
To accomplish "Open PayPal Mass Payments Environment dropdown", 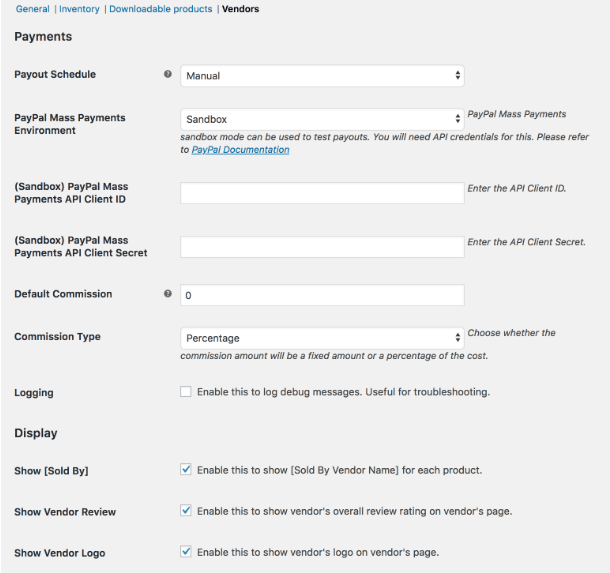I will pos(322,119).
